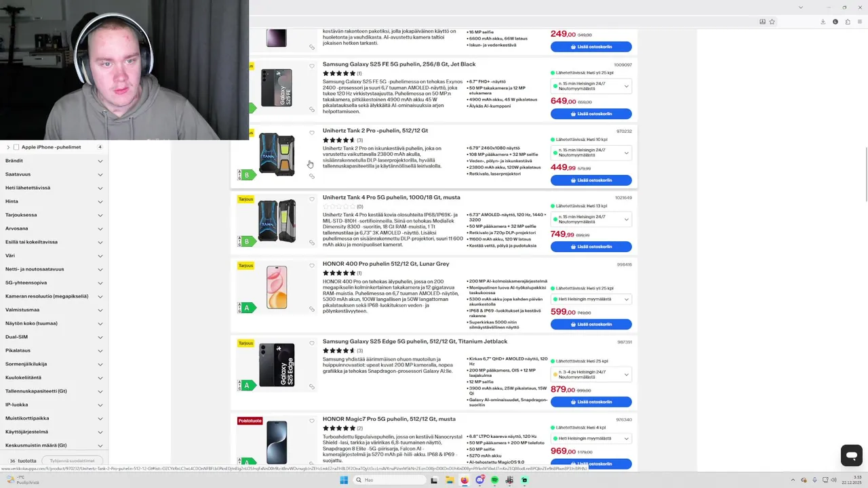The image size is (868, 488).
Task: Open File Explorer from the taskbar
Action: coord(449,480)
